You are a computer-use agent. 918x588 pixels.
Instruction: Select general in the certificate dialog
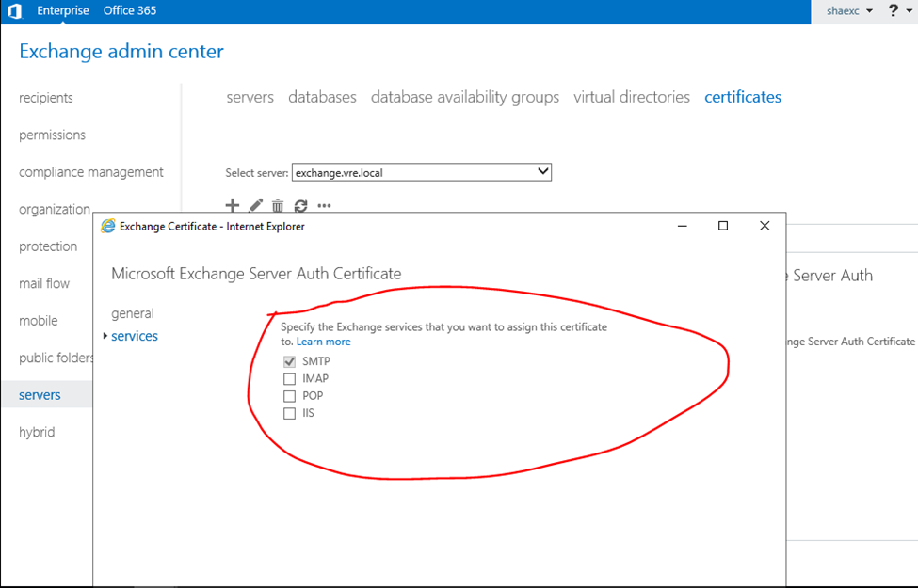[133, 313]
